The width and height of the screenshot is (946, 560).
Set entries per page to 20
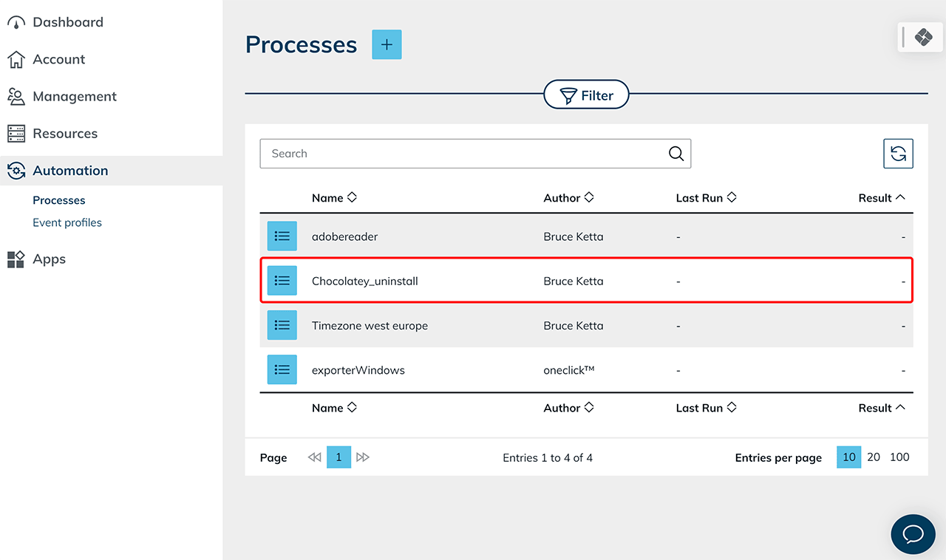pyautogui.click(x=874, y=457)
